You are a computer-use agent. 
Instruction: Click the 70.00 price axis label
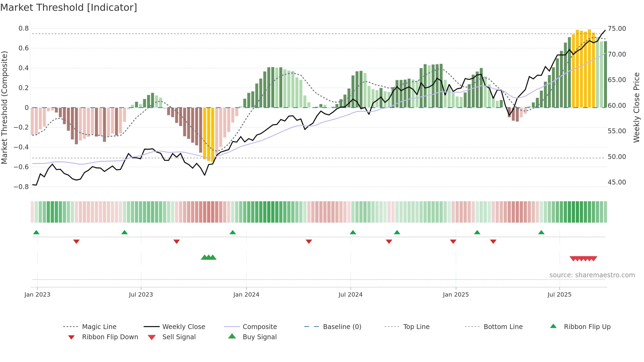click(x=617, y=54)
